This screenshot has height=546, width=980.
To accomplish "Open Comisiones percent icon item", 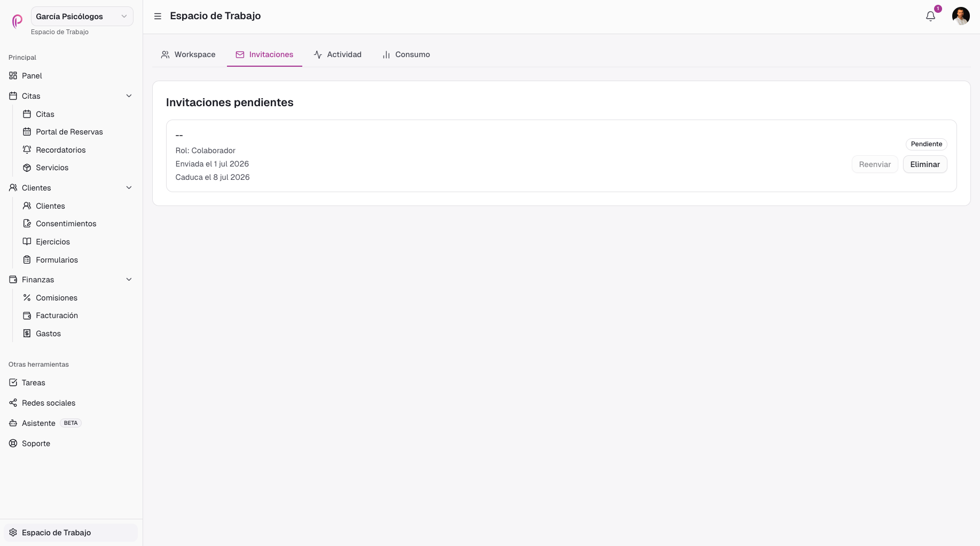I will (27, 298).
